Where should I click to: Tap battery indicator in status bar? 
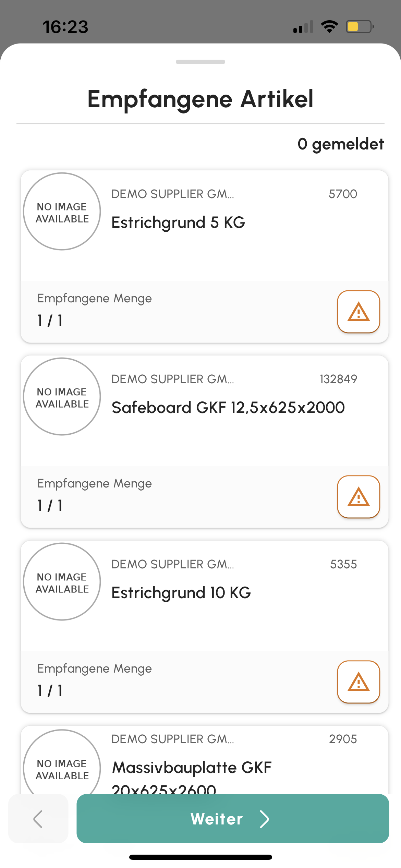click(x=360, y=27)
